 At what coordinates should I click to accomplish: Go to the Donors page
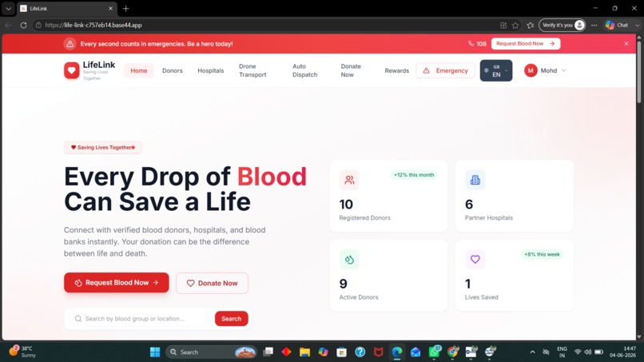(172, 70)
